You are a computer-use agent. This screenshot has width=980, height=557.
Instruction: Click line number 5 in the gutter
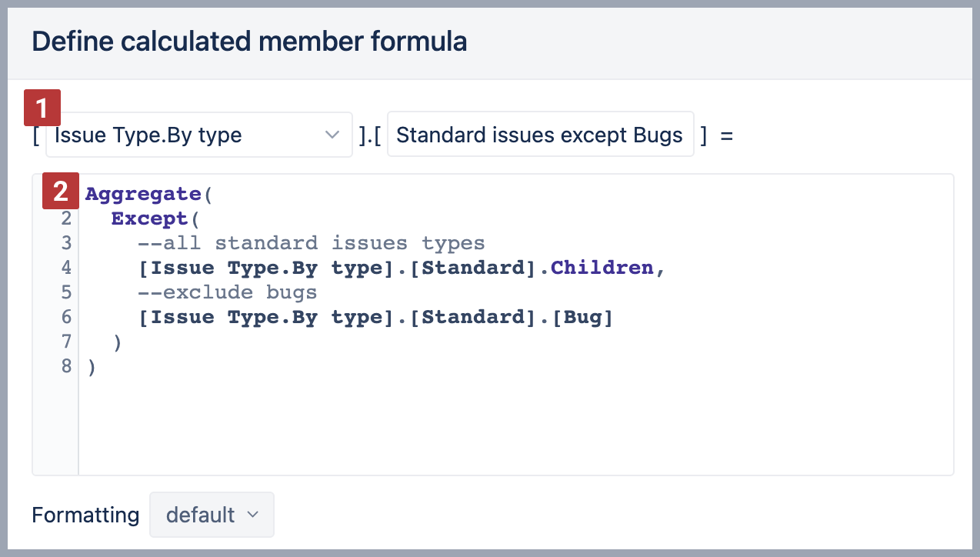tap(66, 292)
